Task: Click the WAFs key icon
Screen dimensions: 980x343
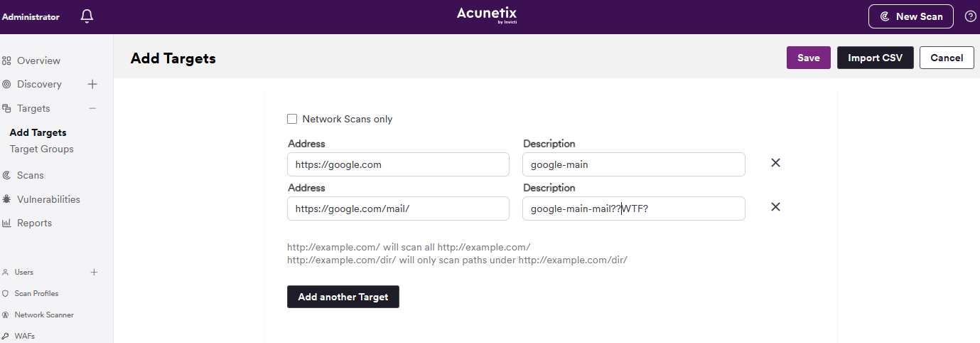Action: click(x=6, y=336)
